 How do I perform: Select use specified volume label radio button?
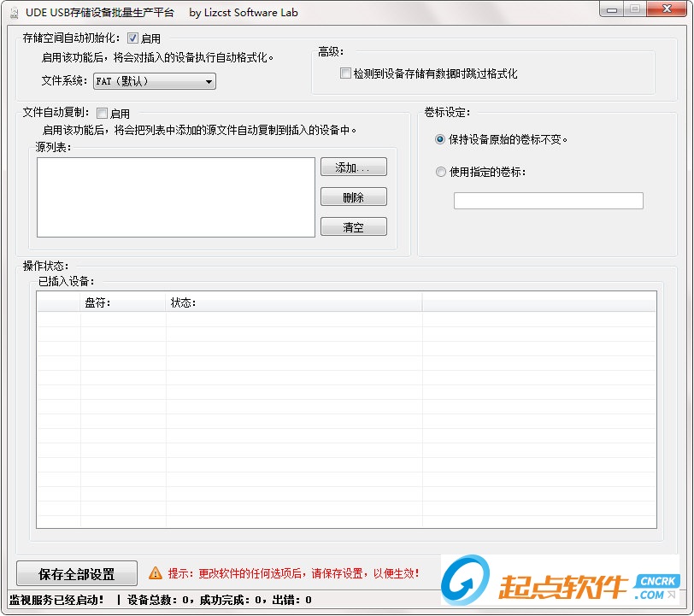click(440, 172)
